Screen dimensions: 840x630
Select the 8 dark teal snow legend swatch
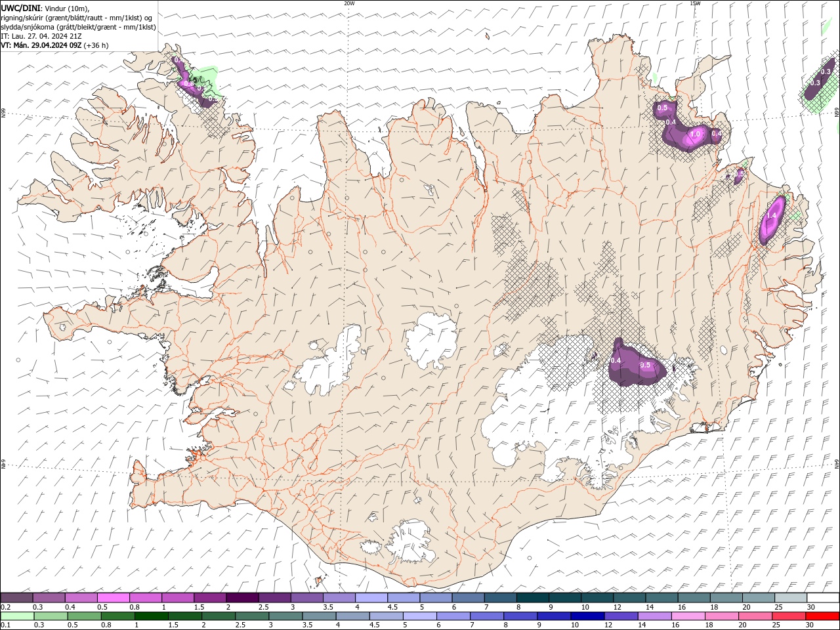(532, 598)
